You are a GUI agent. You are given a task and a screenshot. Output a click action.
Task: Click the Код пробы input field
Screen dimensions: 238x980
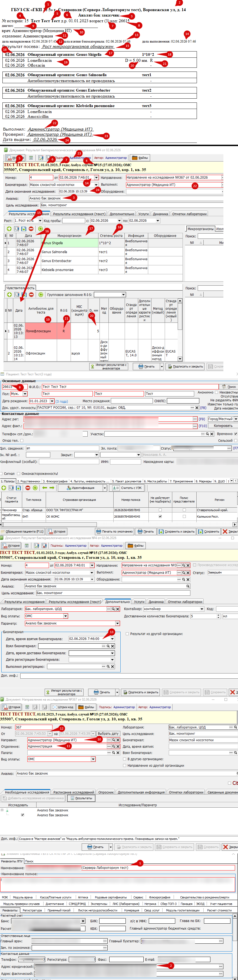[74, 221]
